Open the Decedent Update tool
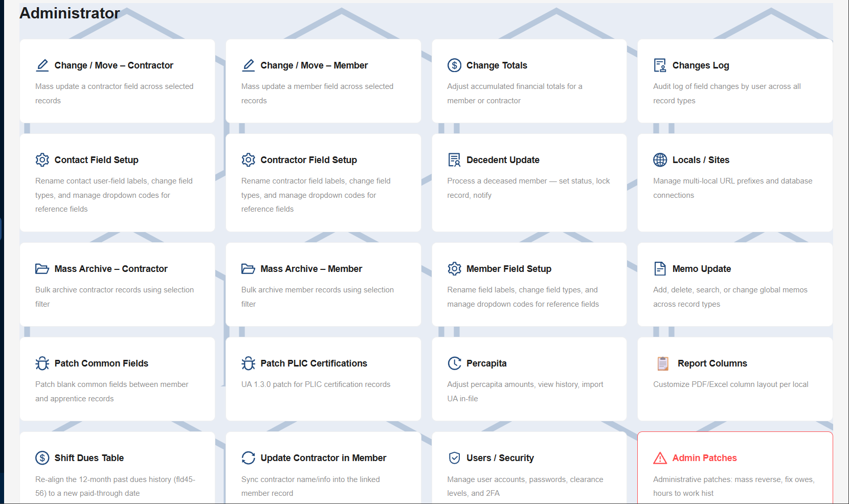Screen dimensions: 849x504 [529, 182]
